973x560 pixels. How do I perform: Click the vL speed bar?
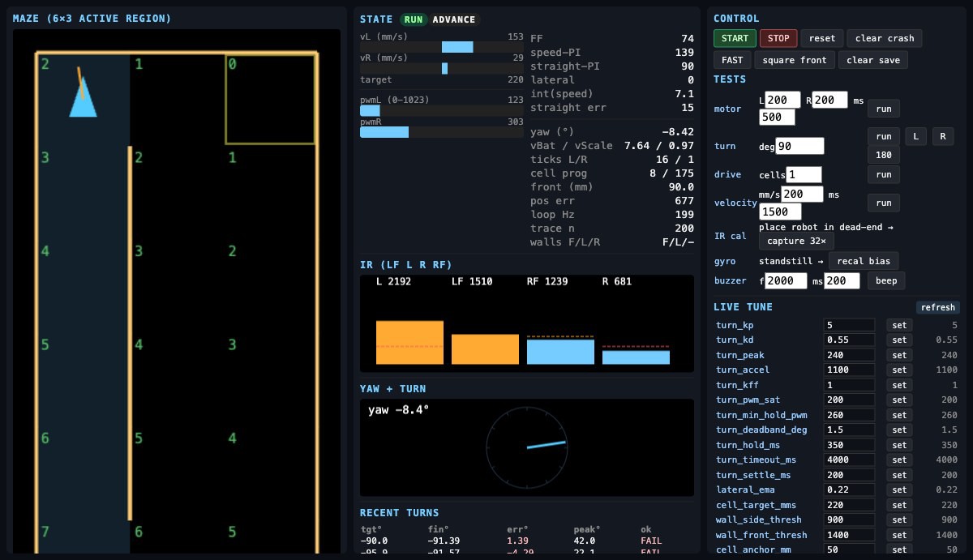point(442,47)
